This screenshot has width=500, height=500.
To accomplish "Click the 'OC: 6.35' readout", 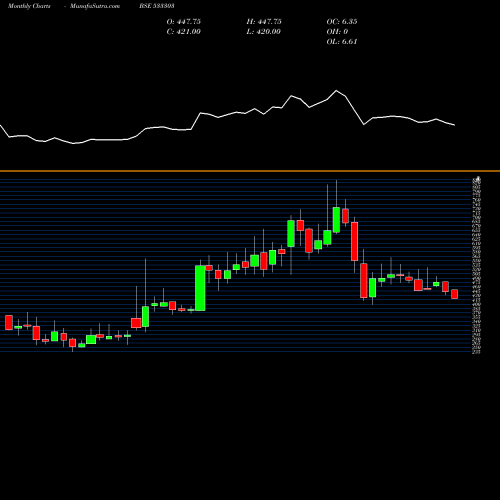I will coord(342,22).
